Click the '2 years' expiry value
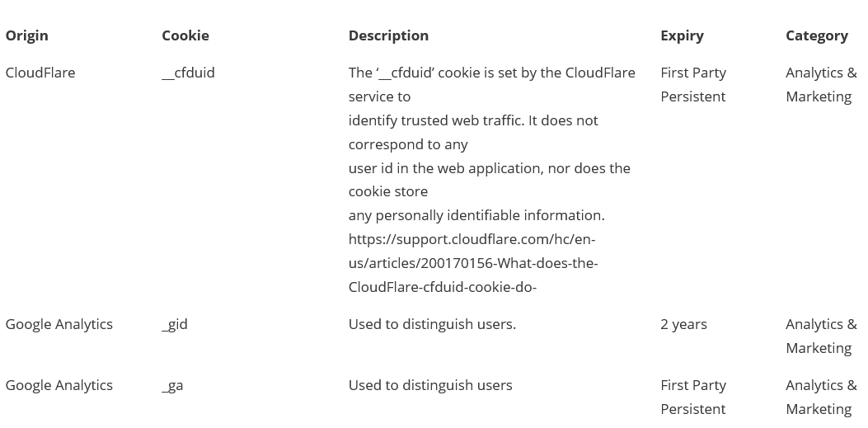This screenshot has width=868, height=428. [683, 324]
